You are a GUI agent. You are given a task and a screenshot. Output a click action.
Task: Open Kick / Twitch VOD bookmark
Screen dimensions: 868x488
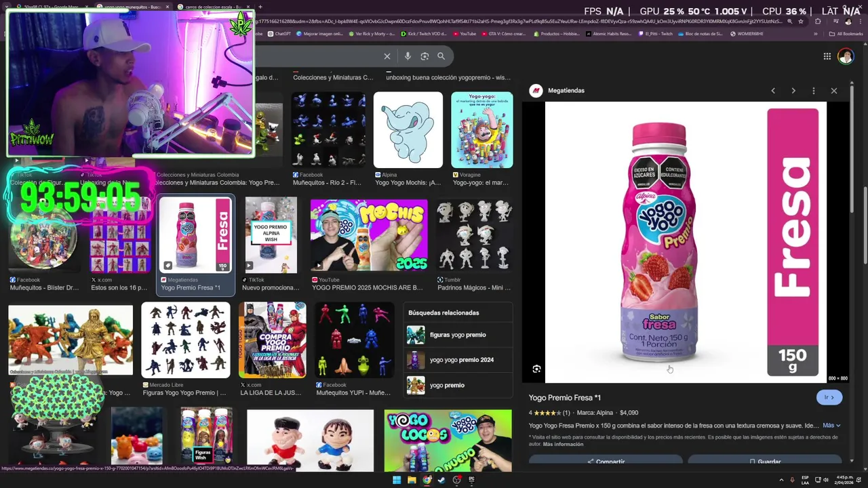pos(424,34)
